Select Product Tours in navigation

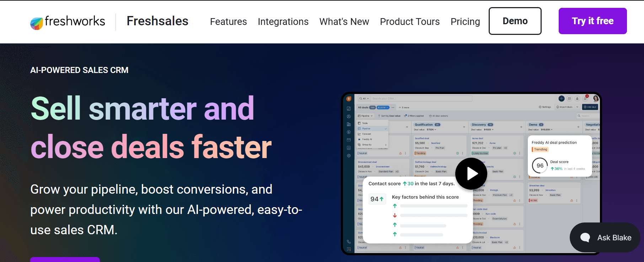[x=410, y=22]
